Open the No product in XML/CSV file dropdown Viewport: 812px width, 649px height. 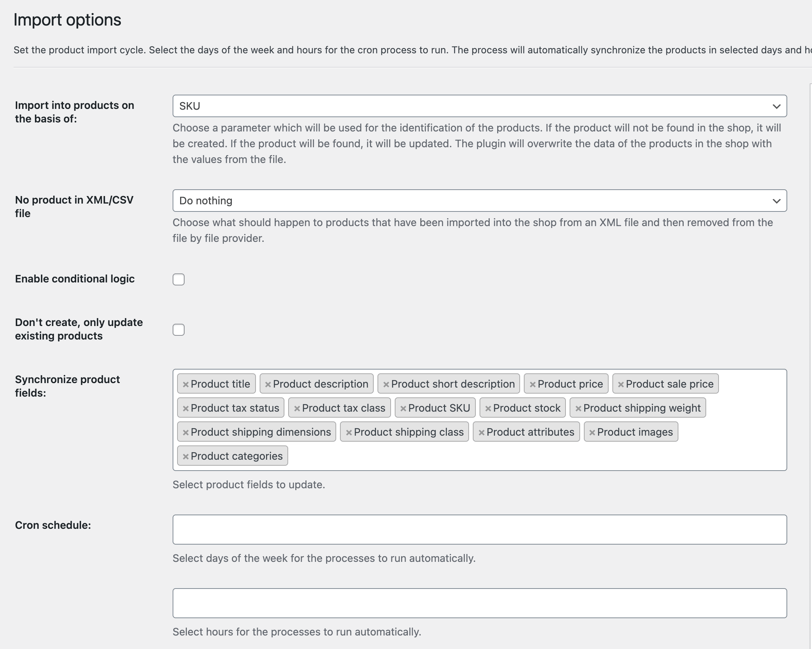click(x=479, y=200)
